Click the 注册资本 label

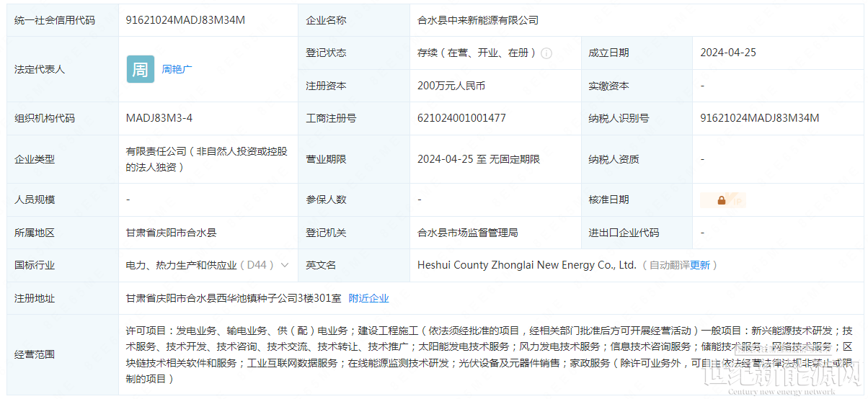coord(326,86)
